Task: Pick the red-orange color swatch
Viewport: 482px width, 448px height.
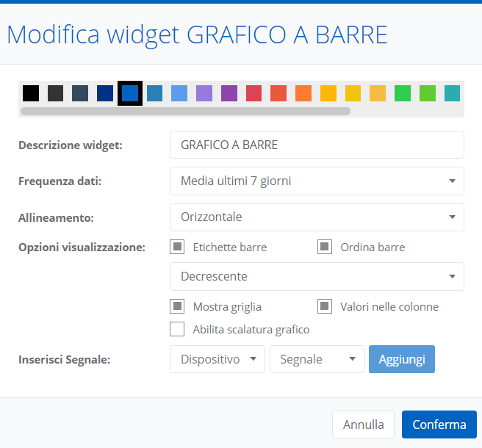Action: (x=278, y=93)
